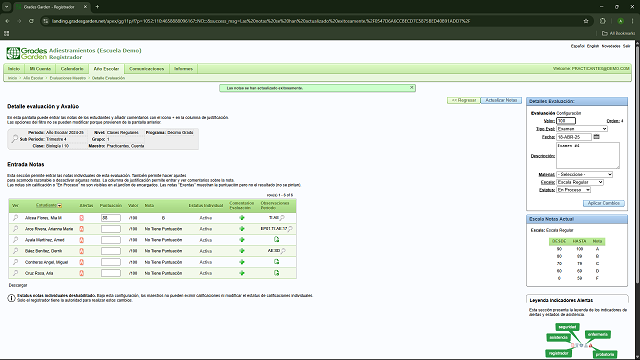Click the filter magnifier icon beside Periodo
The image size is (640, 360).
[x=15, y=139]
